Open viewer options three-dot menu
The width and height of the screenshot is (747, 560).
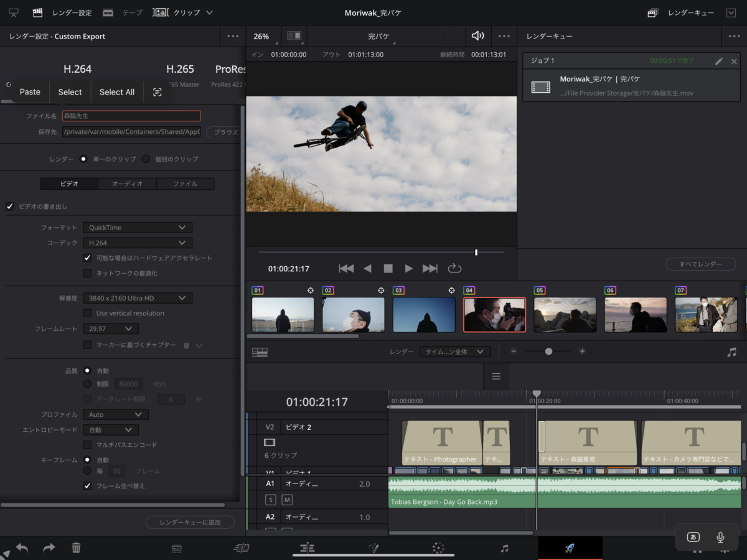[504, 36]
